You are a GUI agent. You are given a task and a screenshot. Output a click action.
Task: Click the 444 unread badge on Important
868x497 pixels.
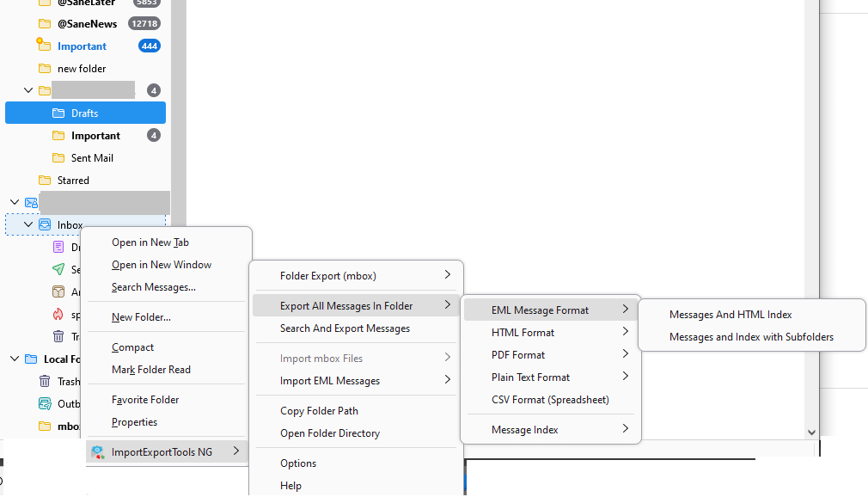coord(150,46)
